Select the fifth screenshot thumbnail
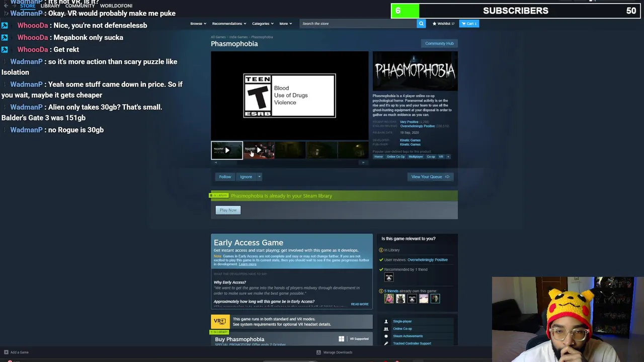The width and height of the screenshot is (644, 362). pos(354,150)
